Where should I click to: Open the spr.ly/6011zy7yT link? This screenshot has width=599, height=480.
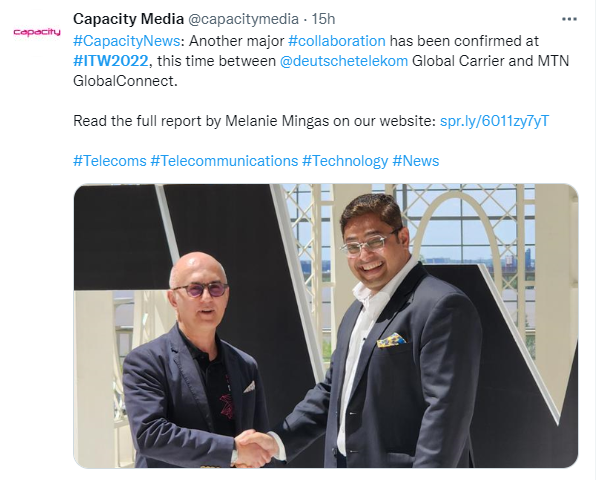pyautogui.click(x=494, y=121)
